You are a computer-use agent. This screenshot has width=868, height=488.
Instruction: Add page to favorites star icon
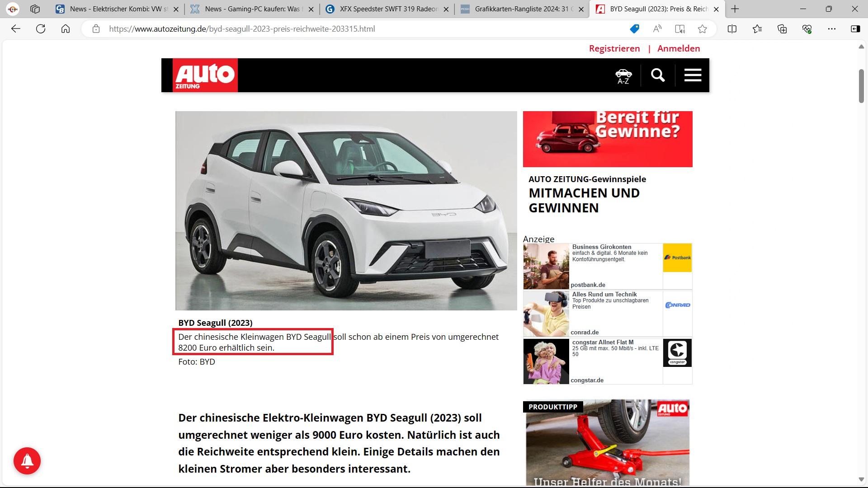[x=702, y=29]
